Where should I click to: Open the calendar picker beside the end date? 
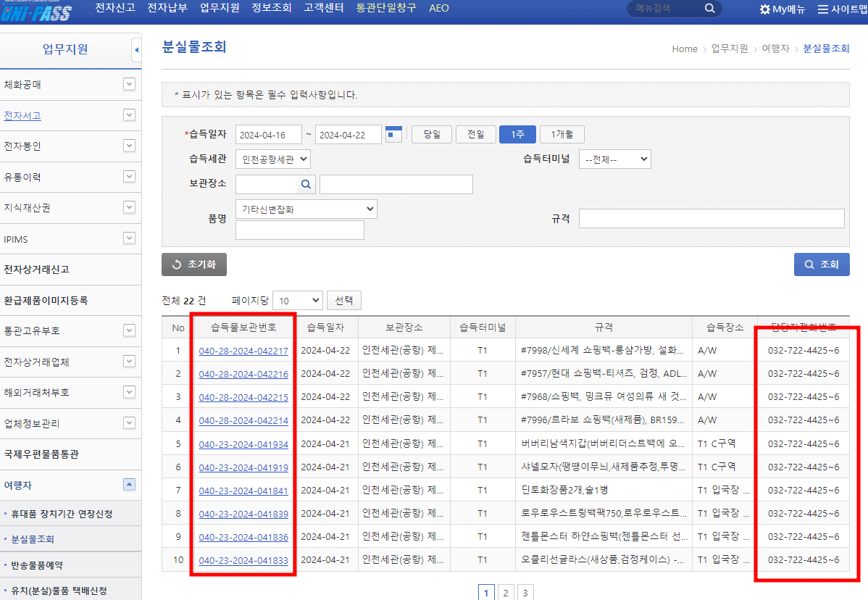point(393,134)
